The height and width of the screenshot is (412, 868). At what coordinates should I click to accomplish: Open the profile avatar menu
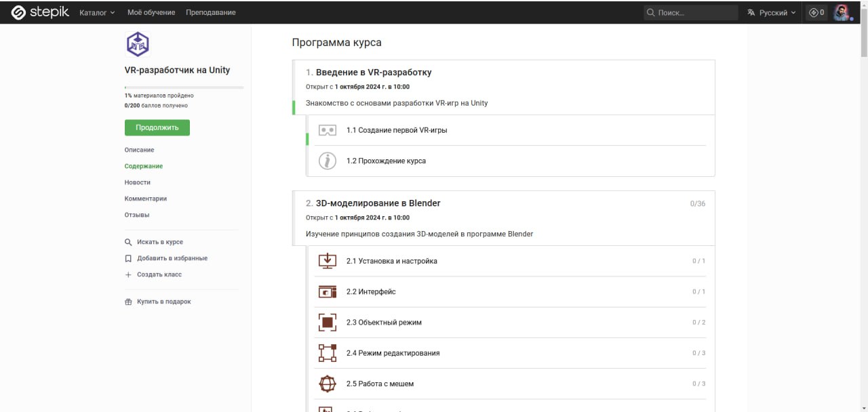[x=842, y=12]
